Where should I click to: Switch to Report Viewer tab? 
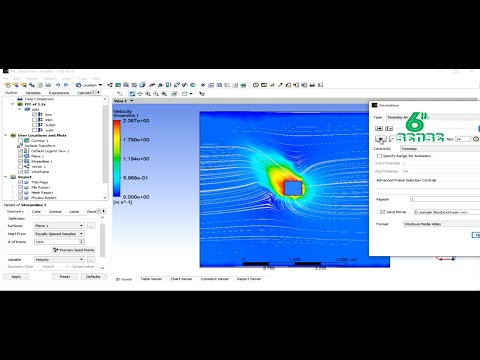(249, 279)
